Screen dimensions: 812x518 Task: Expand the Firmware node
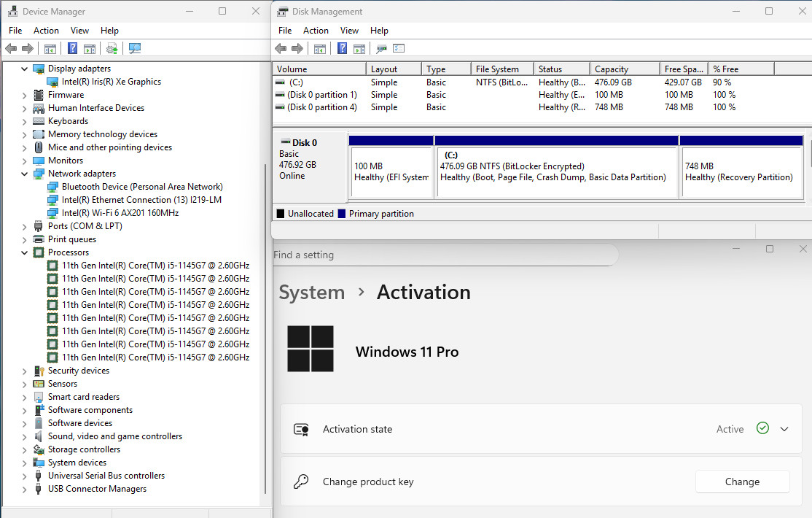click(24, 95)
